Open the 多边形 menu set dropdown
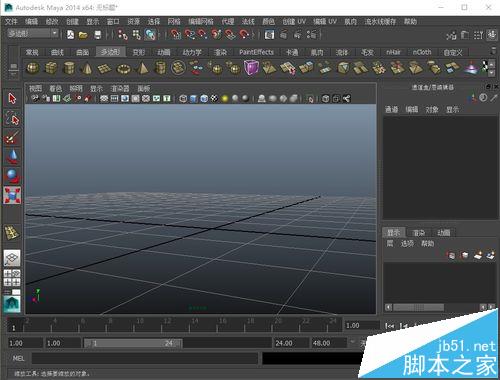 (x=33, y=33)
